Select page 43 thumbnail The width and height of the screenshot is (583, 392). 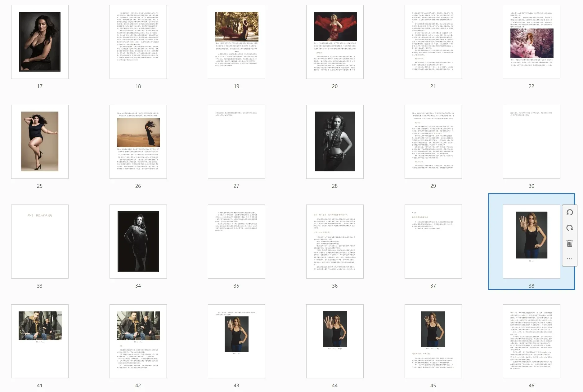(236, 341)
